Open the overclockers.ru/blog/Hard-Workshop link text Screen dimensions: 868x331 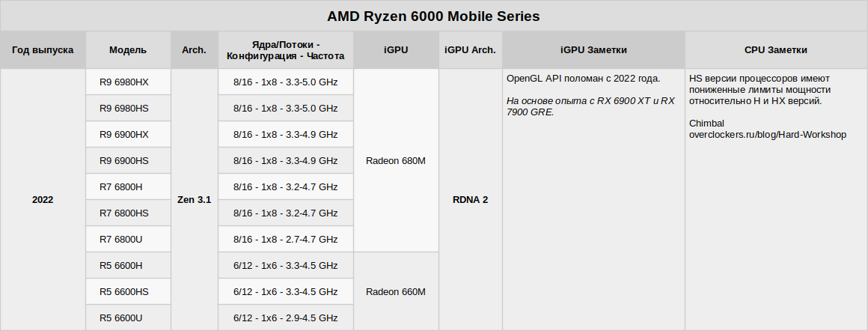tap(767, 135)
